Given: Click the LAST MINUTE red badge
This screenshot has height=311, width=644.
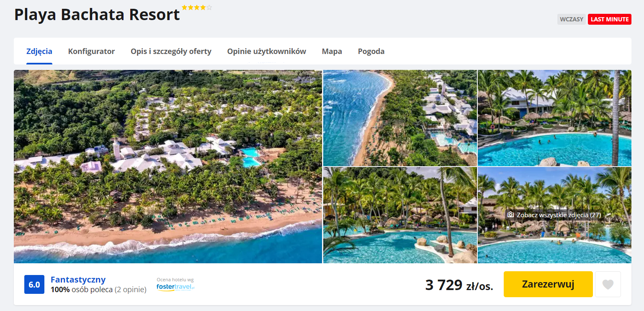Looking at the screenshot, I should (610, 19).
